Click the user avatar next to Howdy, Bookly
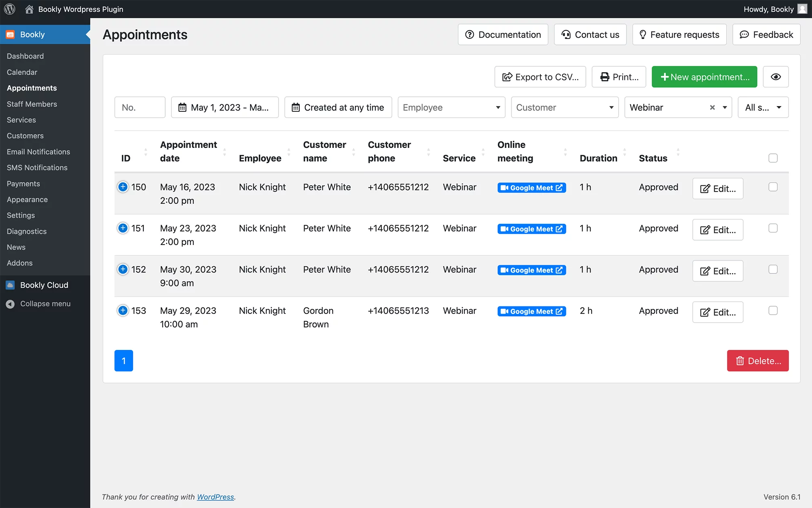 coord(802,9)
